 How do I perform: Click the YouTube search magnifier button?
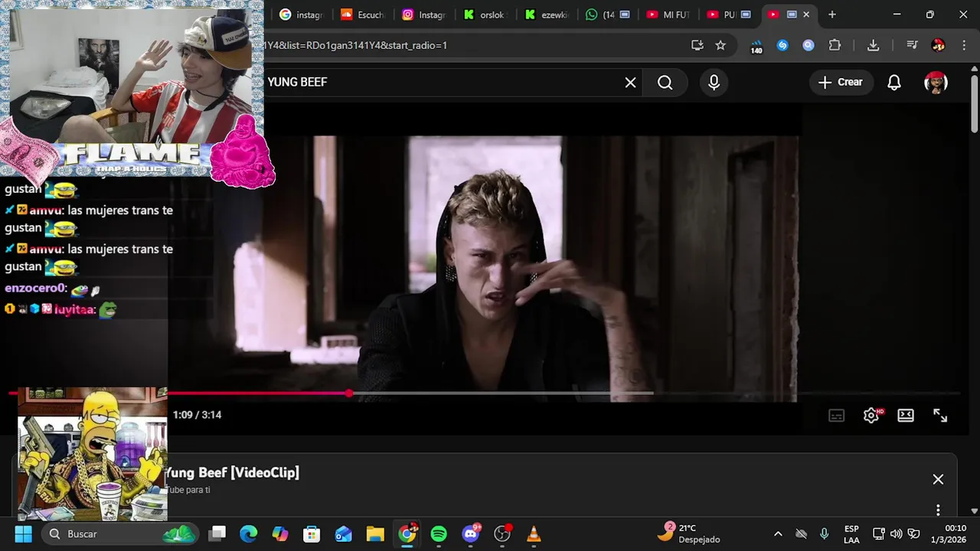point(665,83)
